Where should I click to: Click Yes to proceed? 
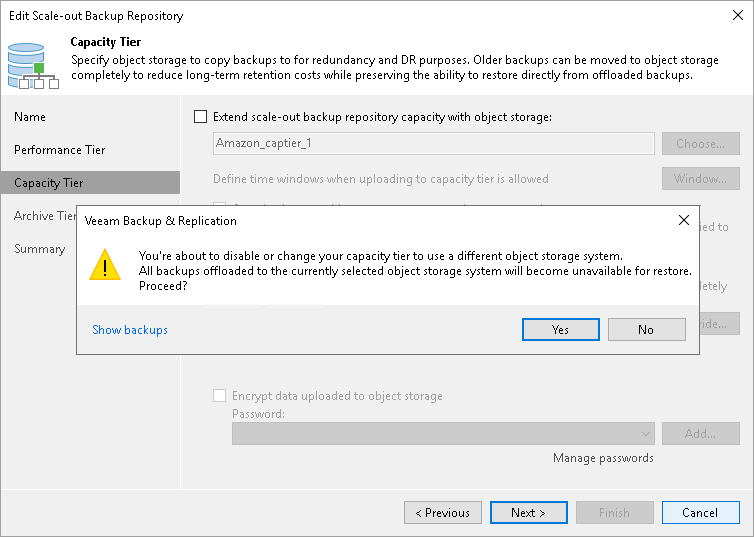point(560,330)
